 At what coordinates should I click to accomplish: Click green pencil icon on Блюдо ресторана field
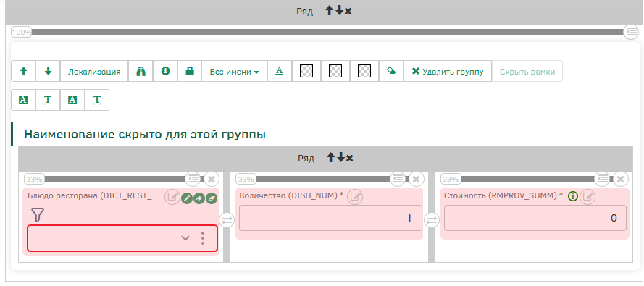(187, 198)
